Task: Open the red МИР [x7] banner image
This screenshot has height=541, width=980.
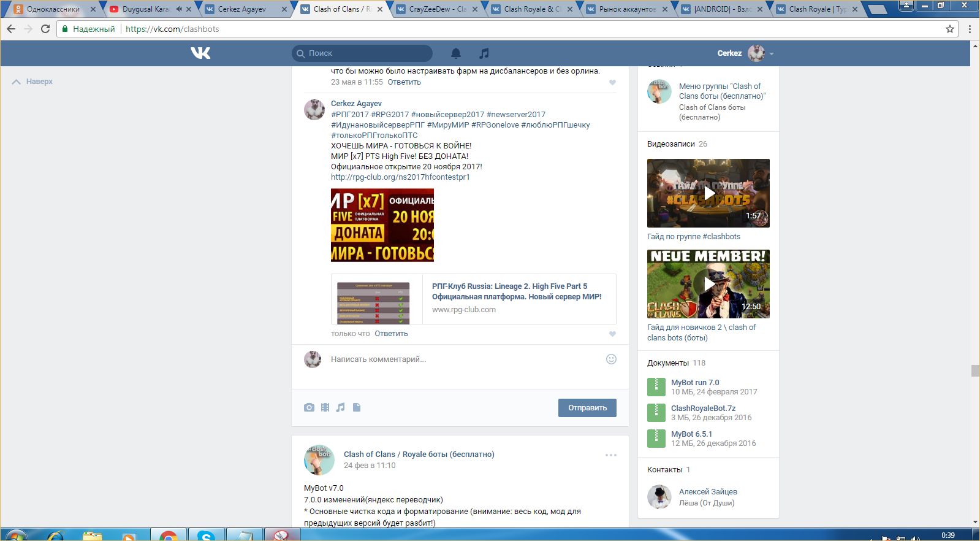Action: point(382,225)
